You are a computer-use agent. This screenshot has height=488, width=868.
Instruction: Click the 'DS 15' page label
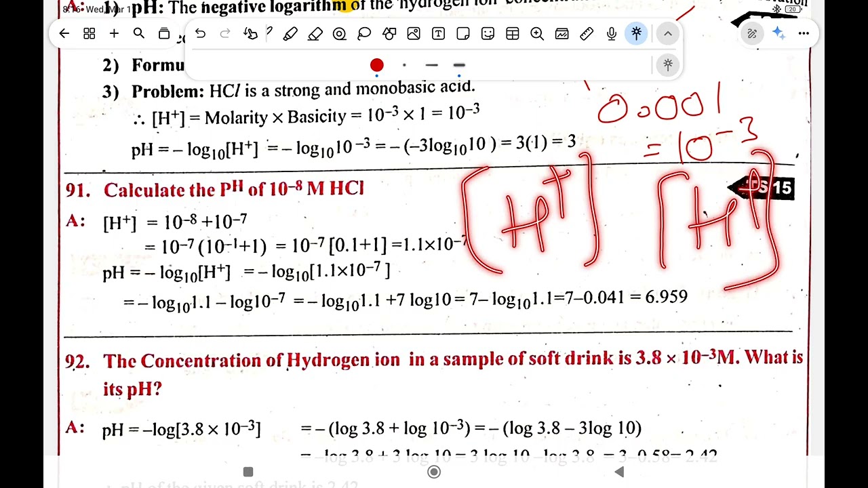761,188
